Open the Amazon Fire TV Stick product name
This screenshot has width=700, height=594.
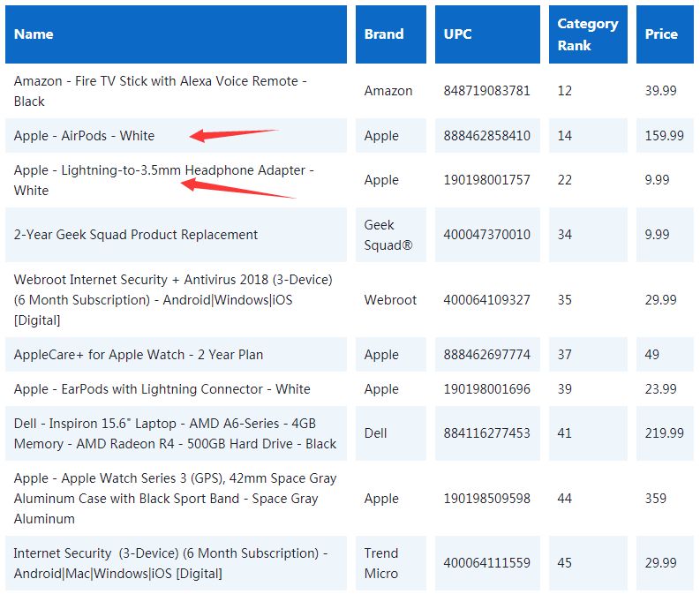160,91
